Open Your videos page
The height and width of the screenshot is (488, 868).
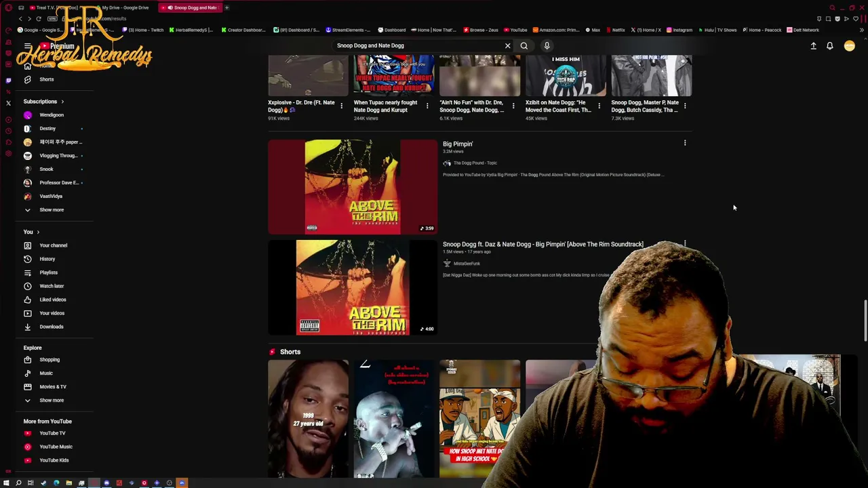point(52,313)
